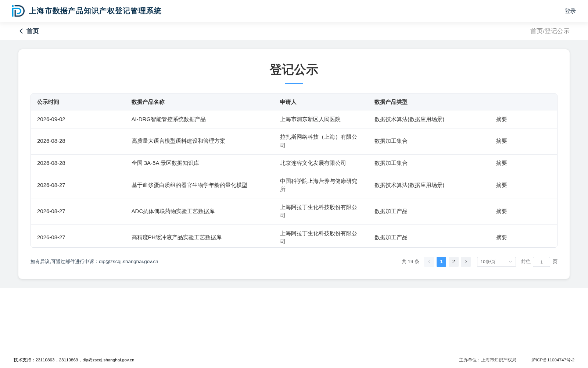Open 摘要 for 全国 3A-5A 景区数据知识库

point(501,163)
